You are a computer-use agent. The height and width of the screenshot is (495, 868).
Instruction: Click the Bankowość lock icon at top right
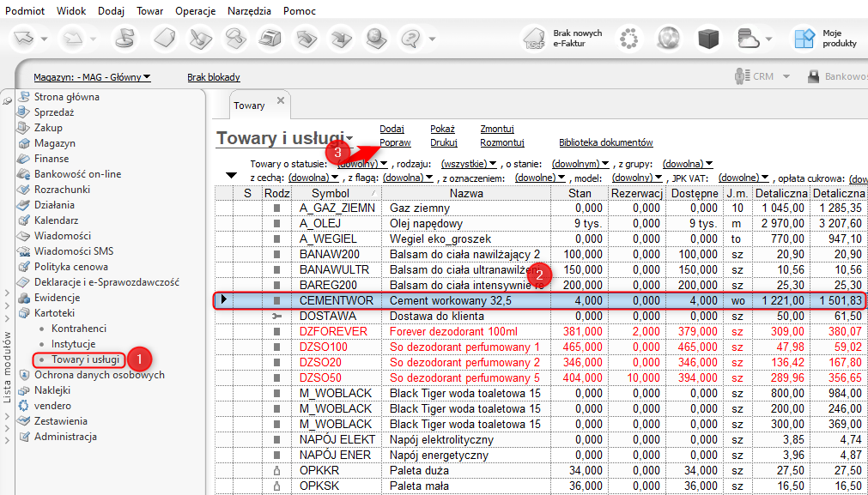(x=814, y=76)
